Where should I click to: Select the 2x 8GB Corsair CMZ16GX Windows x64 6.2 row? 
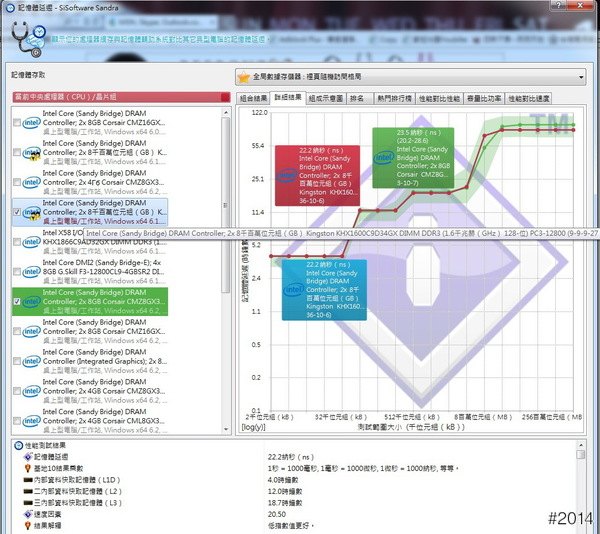tap(90, 331)
